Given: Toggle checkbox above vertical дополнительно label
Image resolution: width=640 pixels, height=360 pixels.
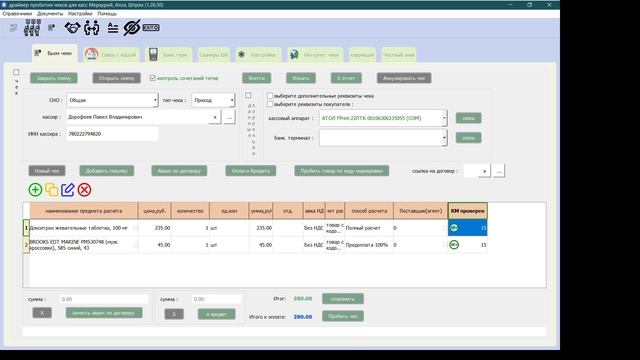Looking at the screenshot, I should pyautogui.click(x=248, y=95).
